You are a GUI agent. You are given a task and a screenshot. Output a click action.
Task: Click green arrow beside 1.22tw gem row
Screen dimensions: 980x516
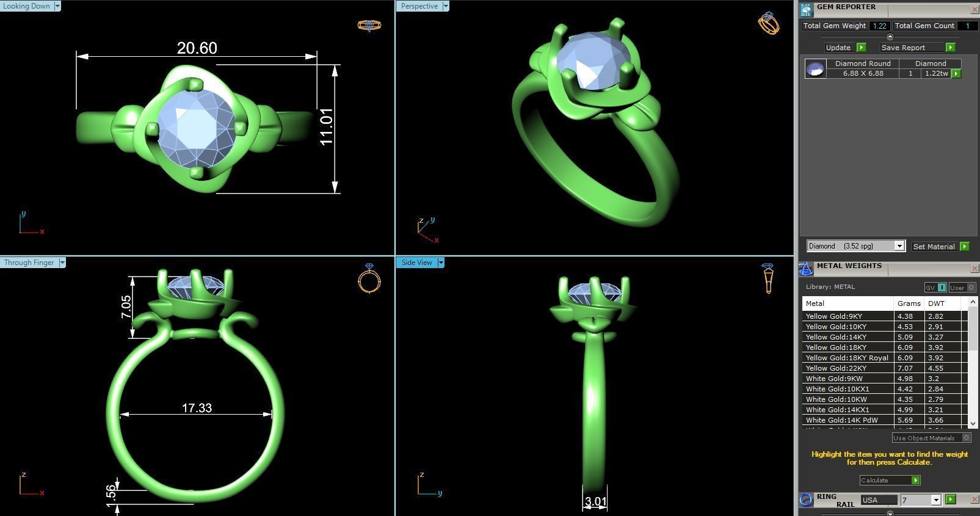coord(956,73)
